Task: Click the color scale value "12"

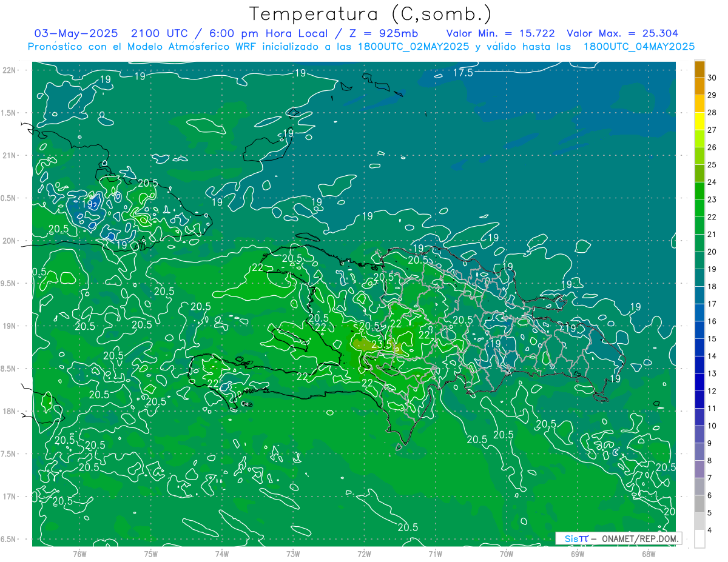Action: [x=712, y=391]
